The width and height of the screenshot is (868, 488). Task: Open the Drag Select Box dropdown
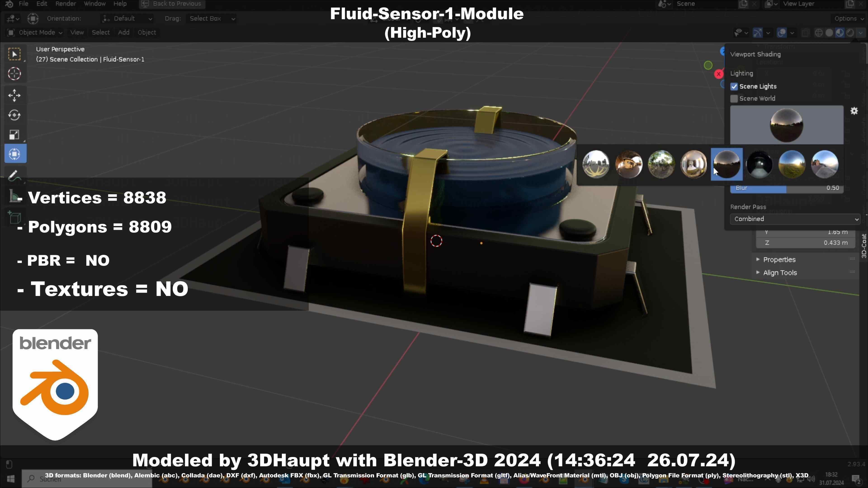coord(211,19)
